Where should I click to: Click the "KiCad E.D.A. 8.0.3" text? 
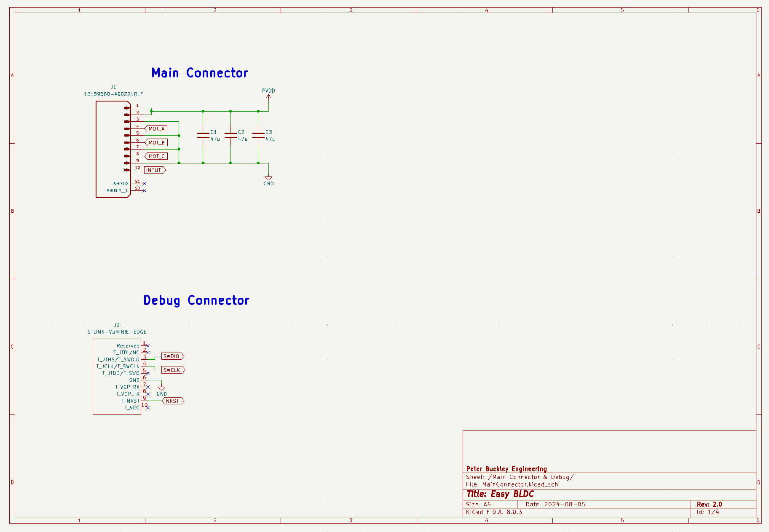(x=494, y=512)
